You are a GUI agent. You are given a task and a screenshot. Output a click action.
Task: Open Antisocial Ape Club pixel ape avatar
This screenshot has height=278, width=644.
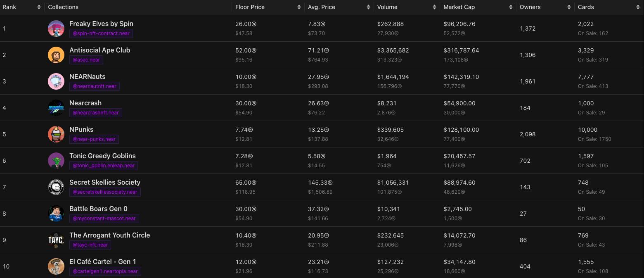(56, 55)
